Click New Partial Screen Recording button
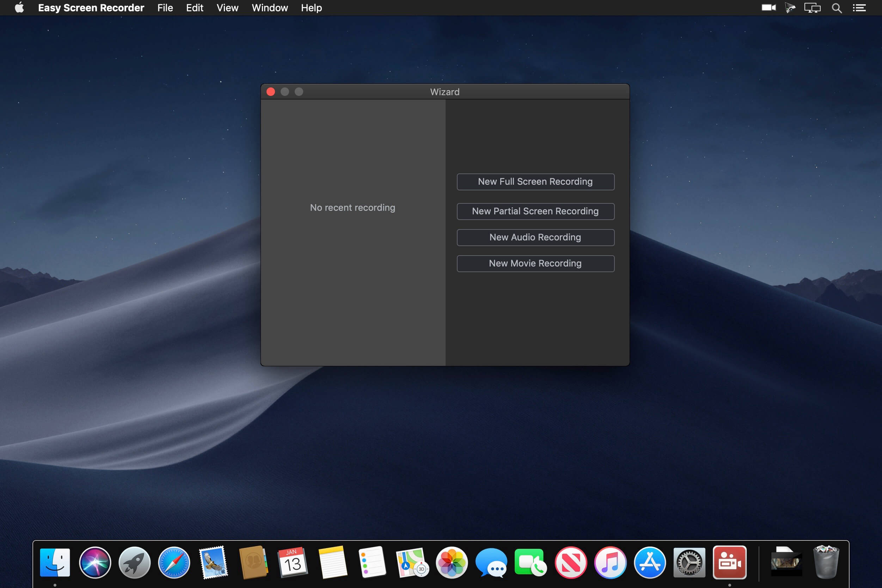 (535, 211)
